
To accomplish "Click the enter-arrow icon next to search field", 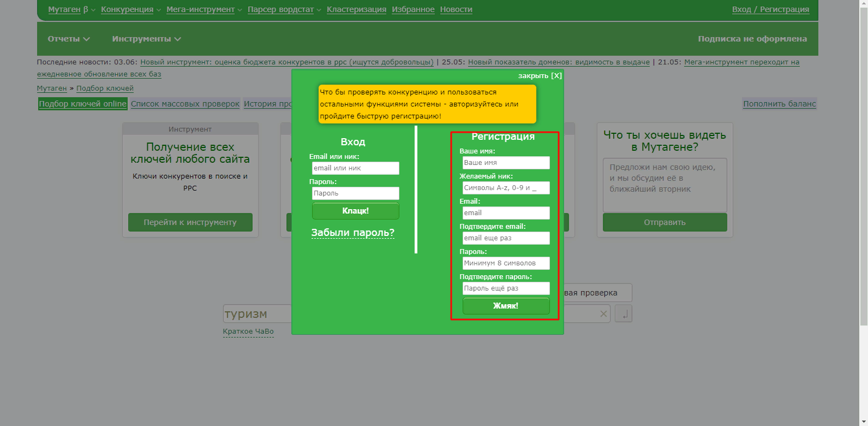I will [x=624, y=313].
